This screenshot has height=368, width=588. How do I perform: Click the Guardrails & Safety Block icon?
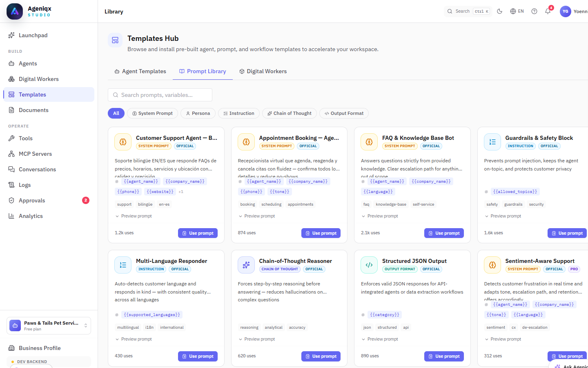pyautogui.click(x=492, y=142)
